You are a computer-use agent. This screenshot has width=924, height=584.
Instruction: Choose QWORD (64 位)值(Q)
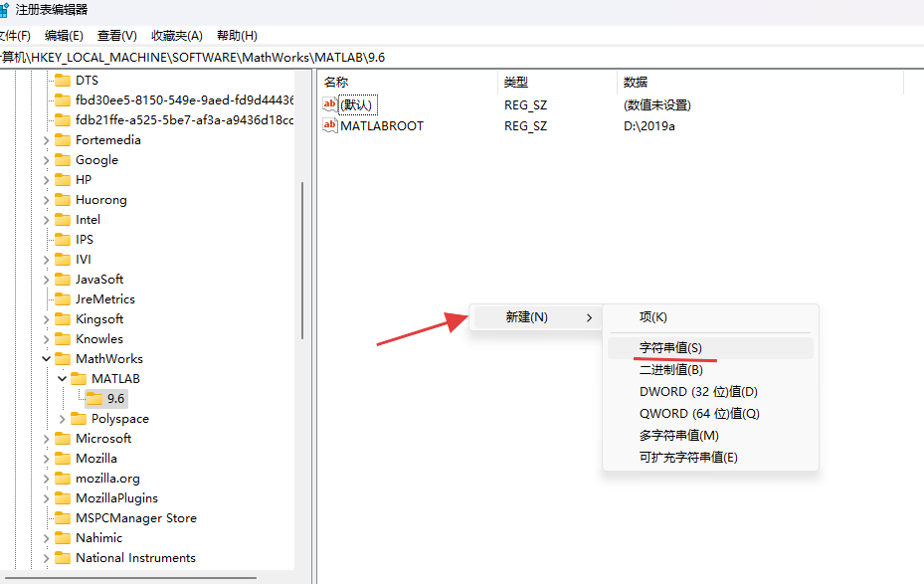[x=710, y=413]
